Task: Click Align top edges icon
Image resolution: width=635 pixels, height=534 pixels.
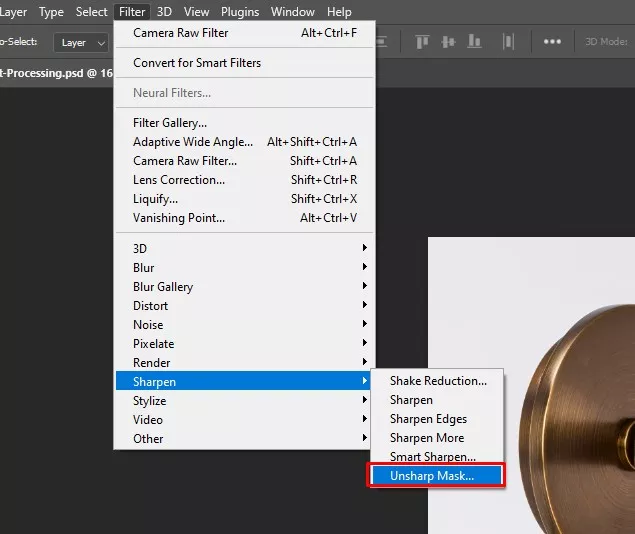Action: (x=422, y=42)
